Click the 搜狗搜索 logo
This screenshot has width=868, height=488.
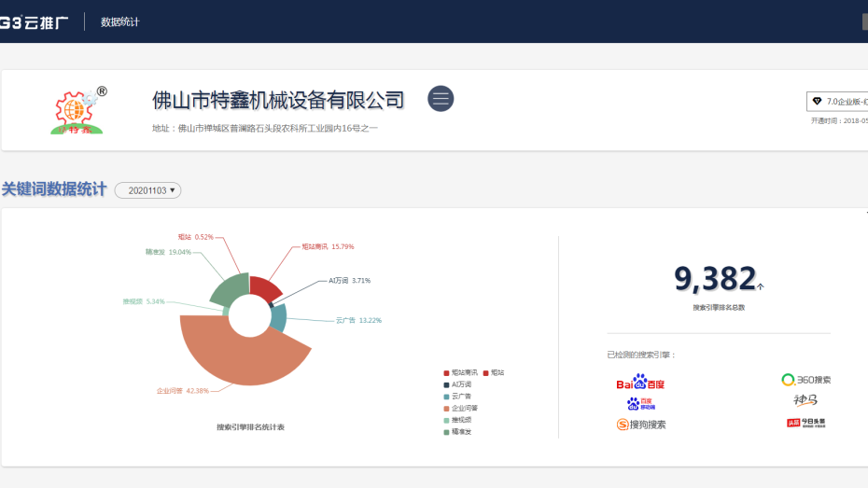[x=641, y=425]
